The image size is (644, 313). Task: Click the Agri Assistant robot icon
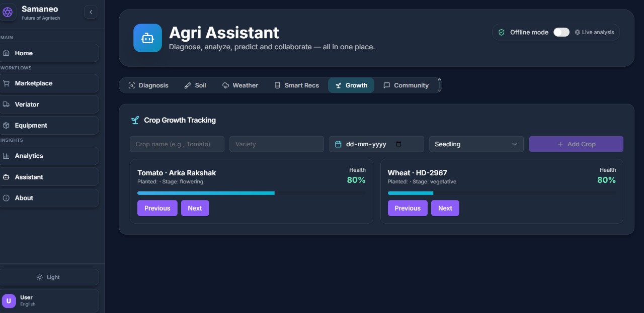147,38
